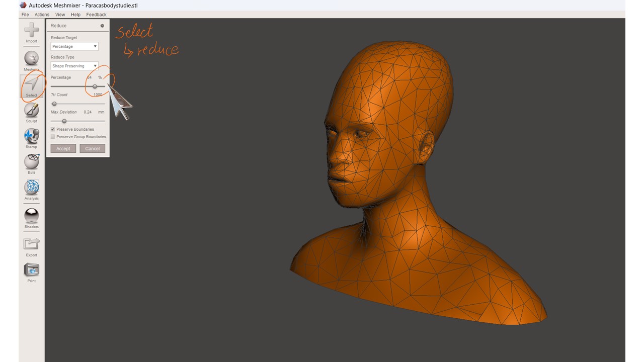Viewport: 644px width, 362px height.
Task: Click the Tri Count value 1000
Action: 98,95
